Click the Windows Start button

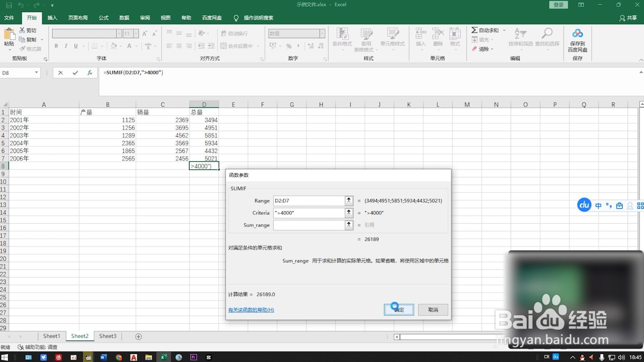(x=4, y=357)
